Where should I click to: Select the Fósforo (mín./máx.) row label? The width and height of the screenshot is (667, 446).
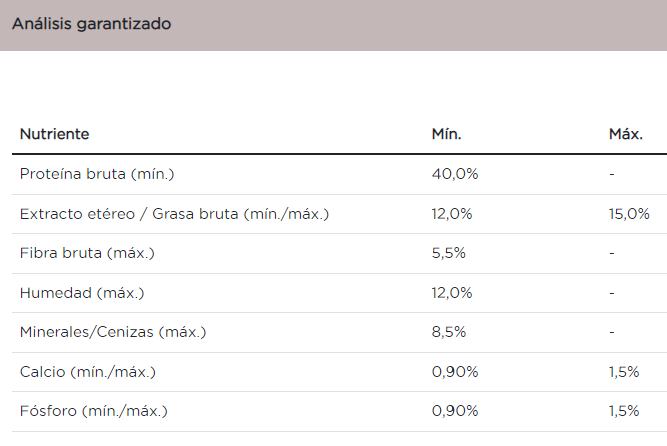[94, 411]
